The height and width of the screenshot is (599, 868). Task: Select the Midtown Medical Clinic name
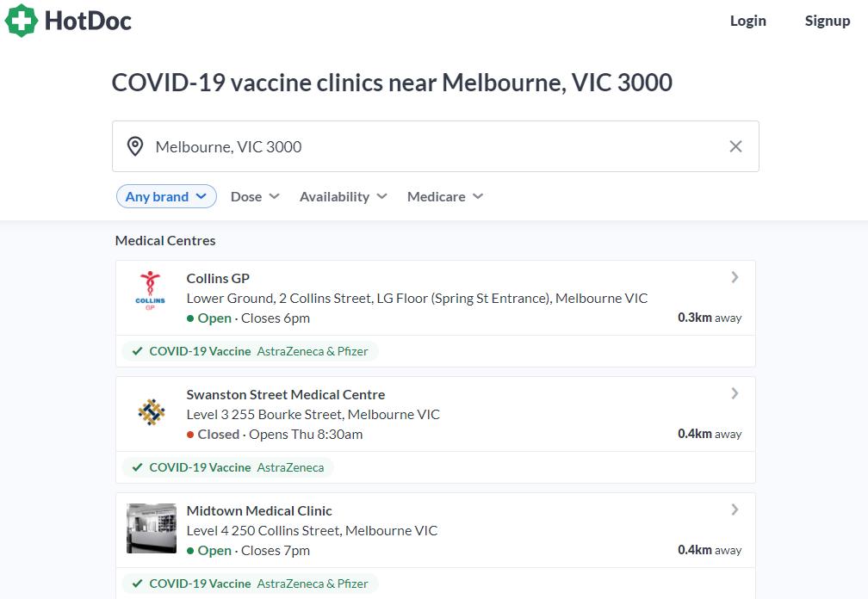click(258, 510)
